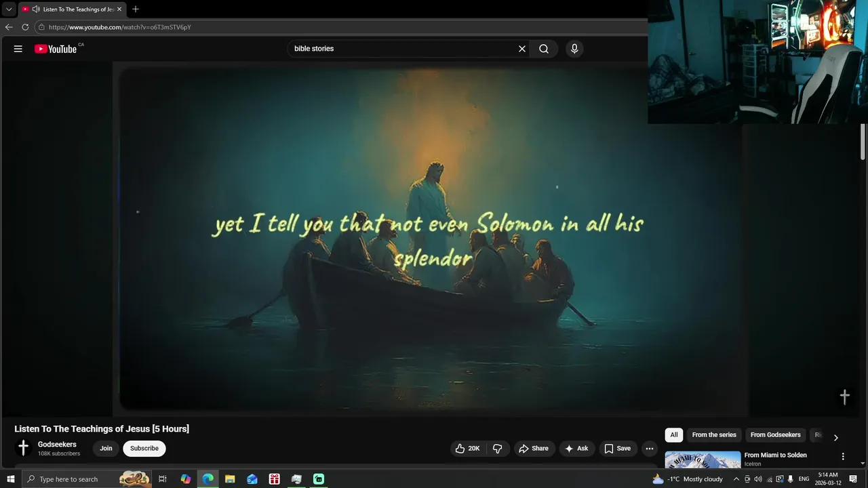Open the clock showing 5:14 AM
Screen dimensions: 868x488
point(829,479)
